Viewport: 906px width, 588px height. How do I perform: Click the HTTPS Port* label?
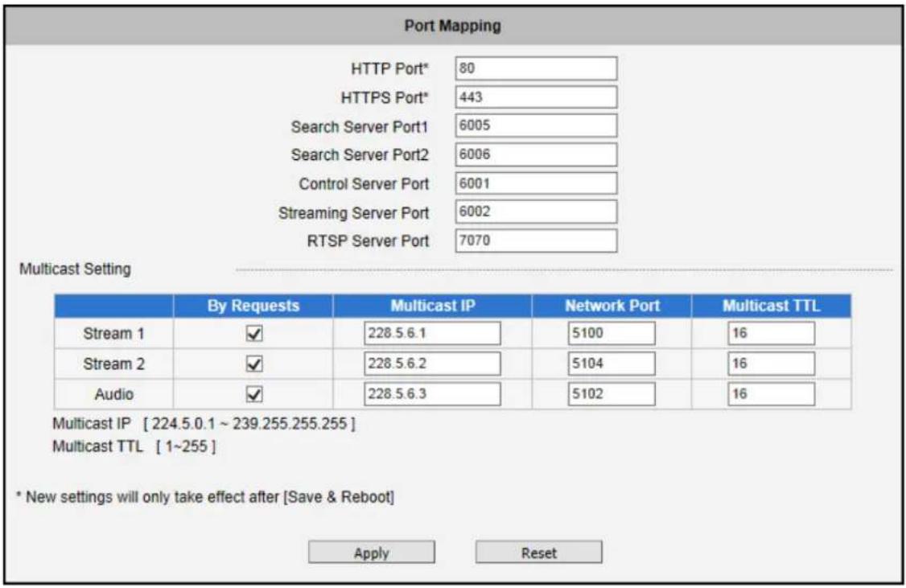point(385,97)
